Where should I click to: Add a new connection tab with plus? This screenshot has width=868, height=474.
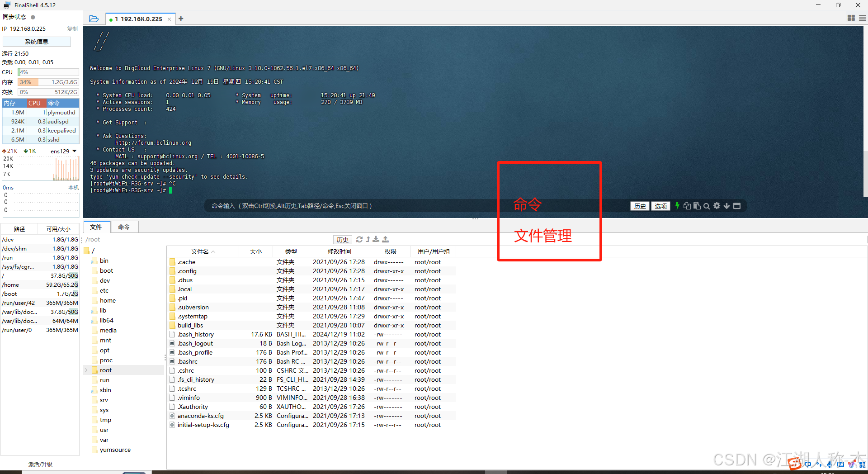181,19
